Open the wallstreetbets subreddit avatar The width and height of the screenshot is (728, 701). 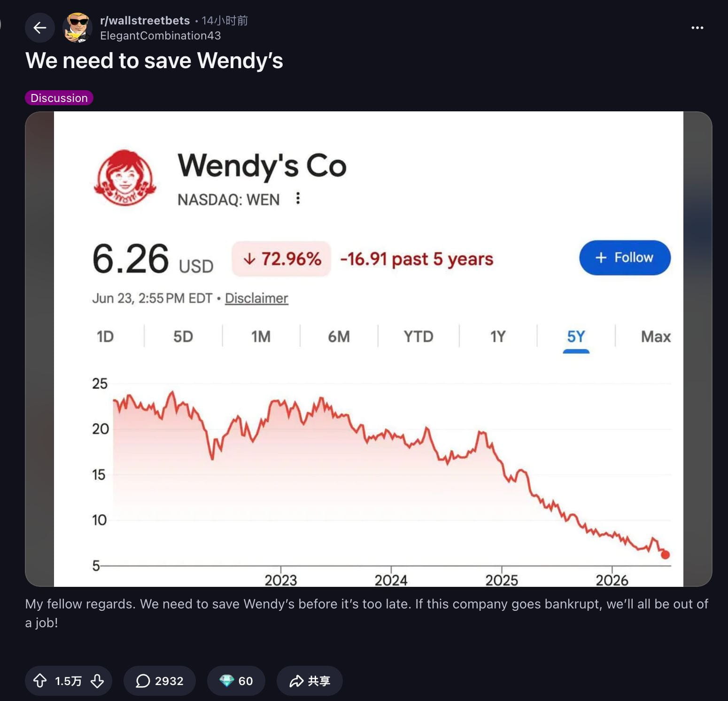(77, 28)
